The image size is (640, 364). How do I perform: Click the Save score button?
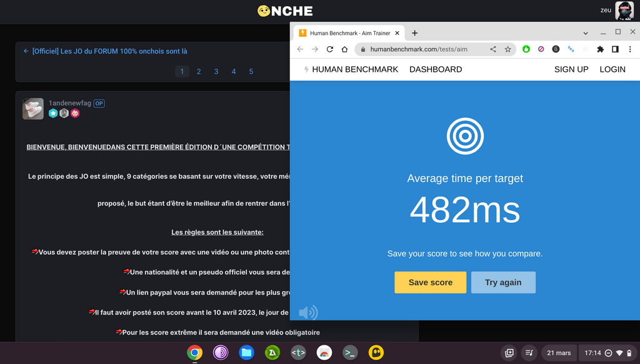(430, 282)
